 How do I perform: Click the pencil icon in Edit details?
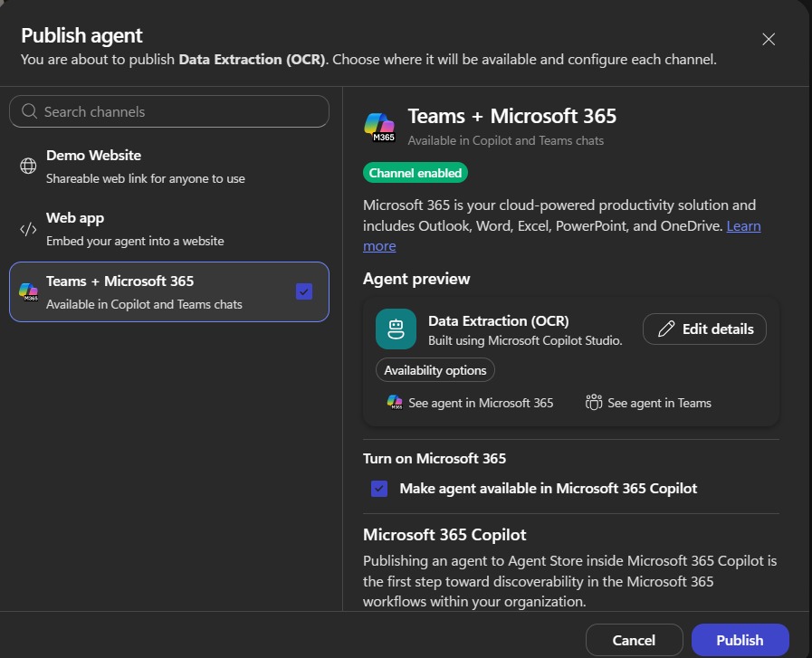[666, 329]
